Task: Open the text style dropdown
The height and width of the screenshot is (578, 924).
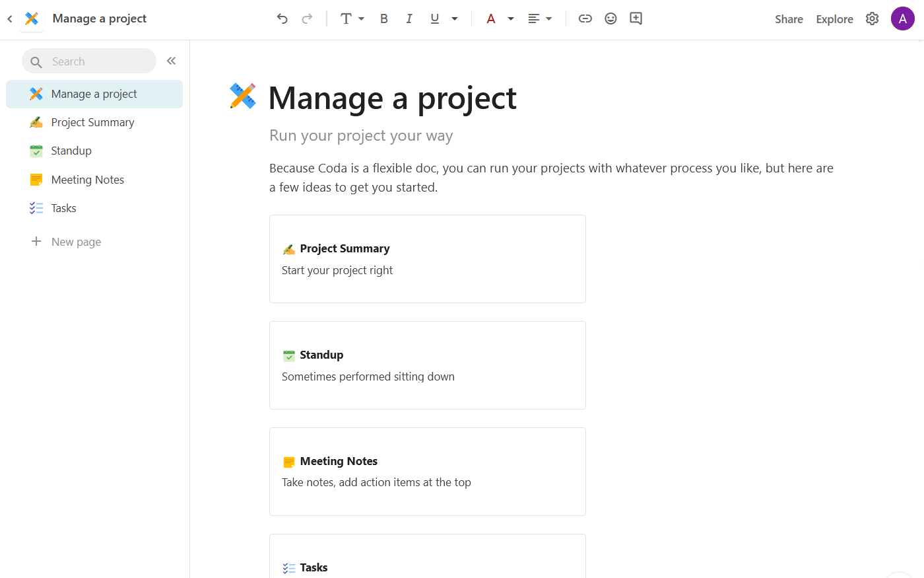Action: pos(352,18)
